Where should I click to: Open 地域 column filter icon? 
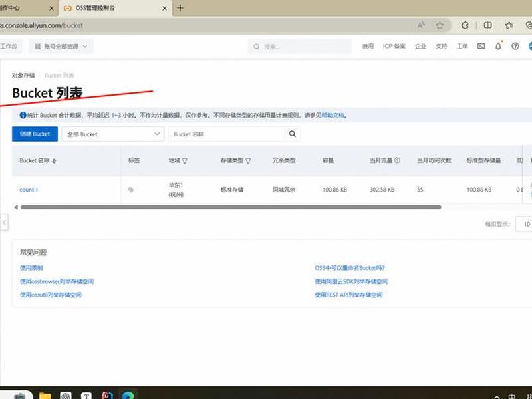point(185,161)
